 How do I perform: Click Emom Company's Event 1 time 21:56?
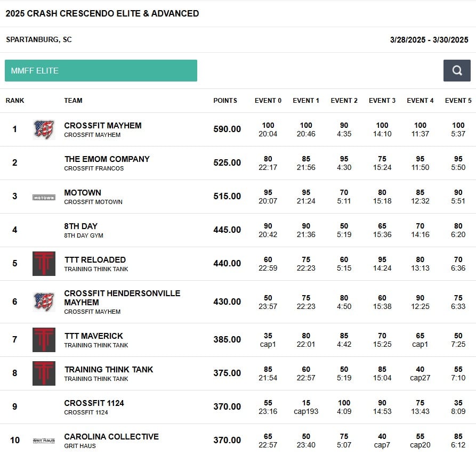coord(306,167)
